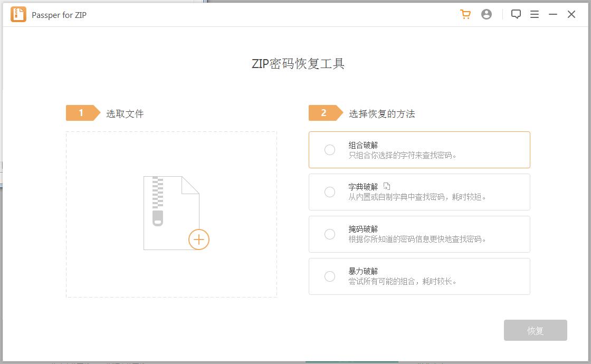Close the Passper for ZIP window
Viewport: 591px width, 364px height.
coord(571,15)
